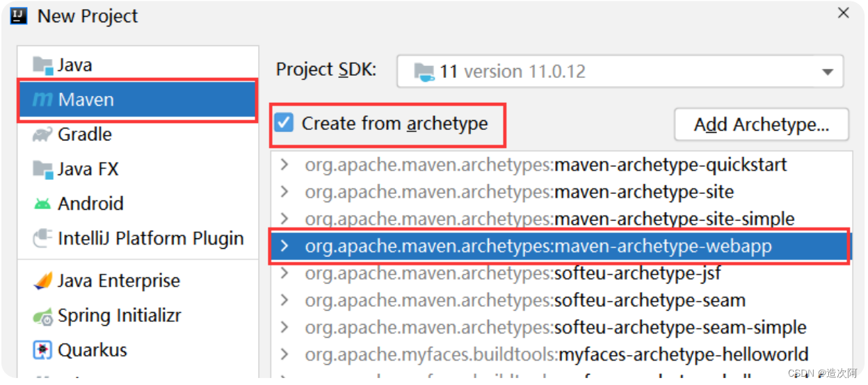Screen dimensions: 868x385
Task: Click the Maven 'm' icon
Action: point(43,100)
